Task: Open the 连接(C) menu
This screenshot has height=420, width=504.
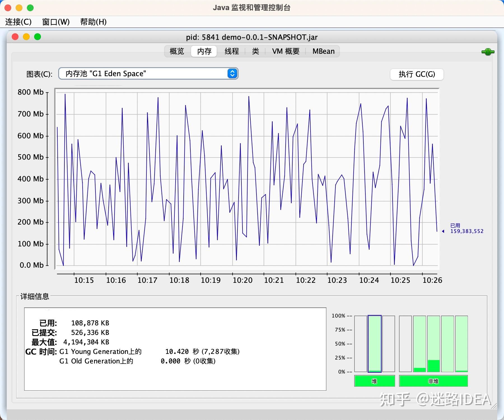Action: pyautogui.click(x=18, y=22)
